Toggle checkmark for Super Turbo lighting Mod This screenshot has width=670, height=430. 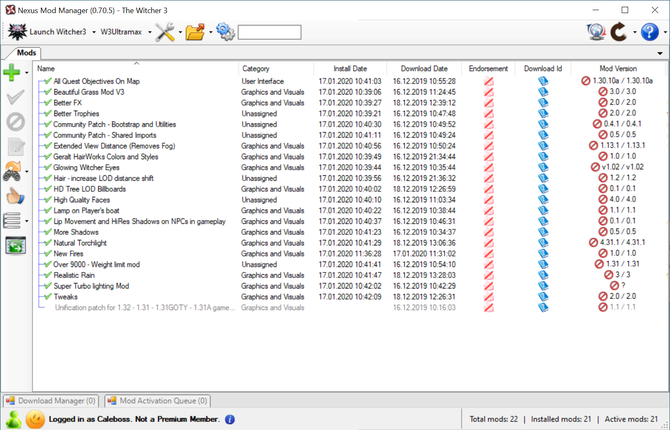[x=48, y=286]
